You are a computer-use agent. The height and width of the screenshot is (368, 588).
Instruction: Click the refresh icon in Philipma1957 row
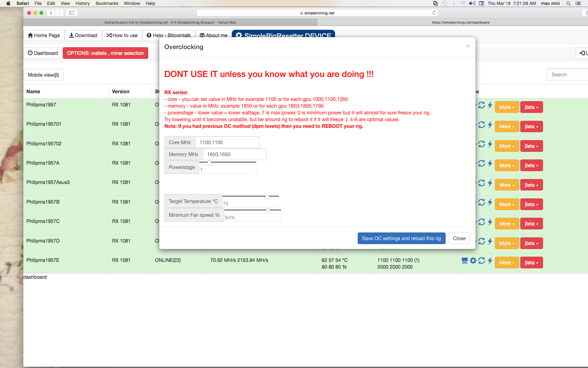481,105
